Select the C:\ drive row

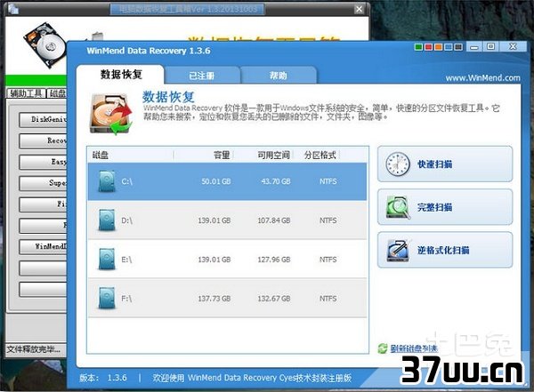[x=227, y=181]
